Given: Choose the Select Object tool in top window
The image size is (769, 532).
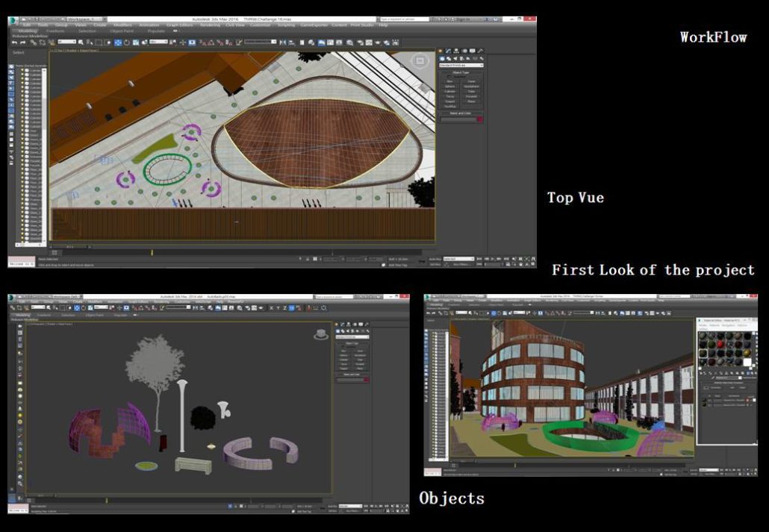Looking at the screenshot, I should [x=81, y=43].
